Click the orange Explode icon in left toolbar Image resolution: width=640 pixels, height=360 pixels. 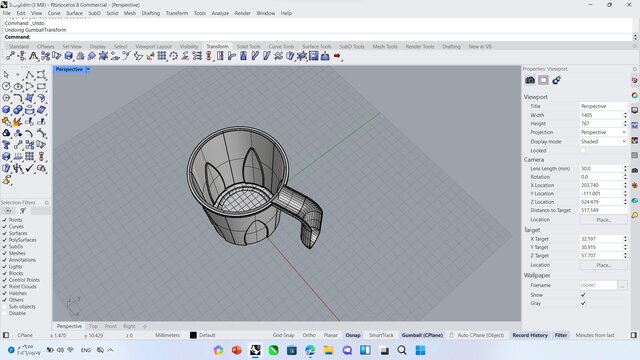(18, 122)
